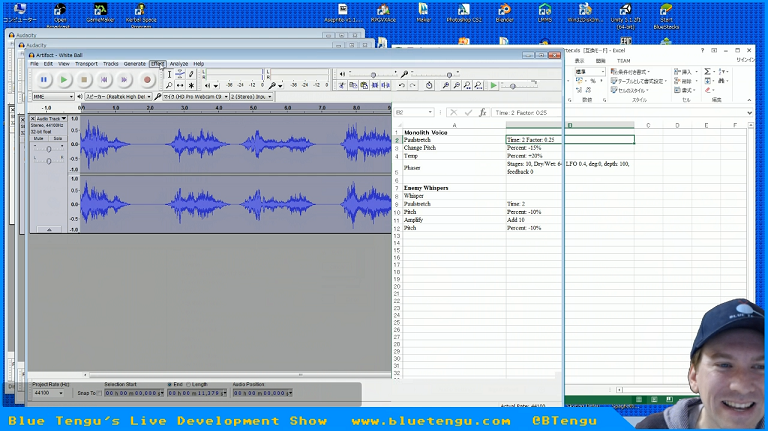Viewport: 768px width, 431px height.
Task: Solo the Audio Track
Action: tap(57, 139)
